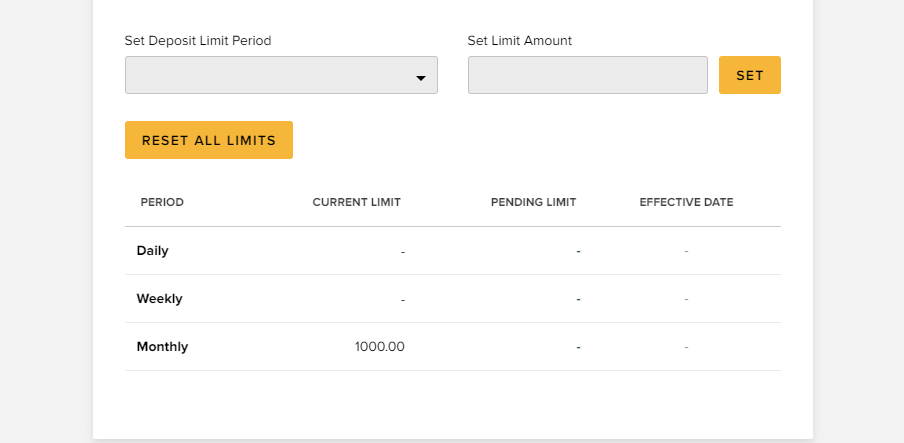
Task: Click the PENDING LIMIT column header
Action: (533, 202)
